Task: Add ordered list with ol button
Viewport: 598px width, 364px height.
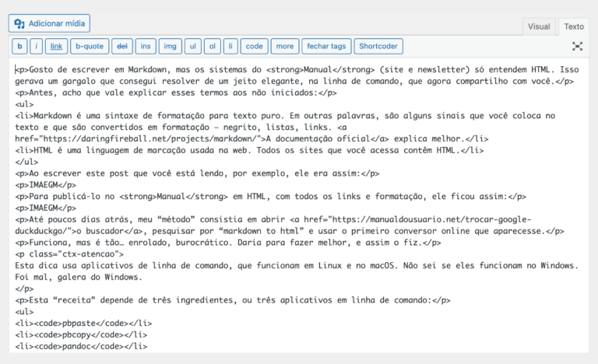Action: pos(213,46)
